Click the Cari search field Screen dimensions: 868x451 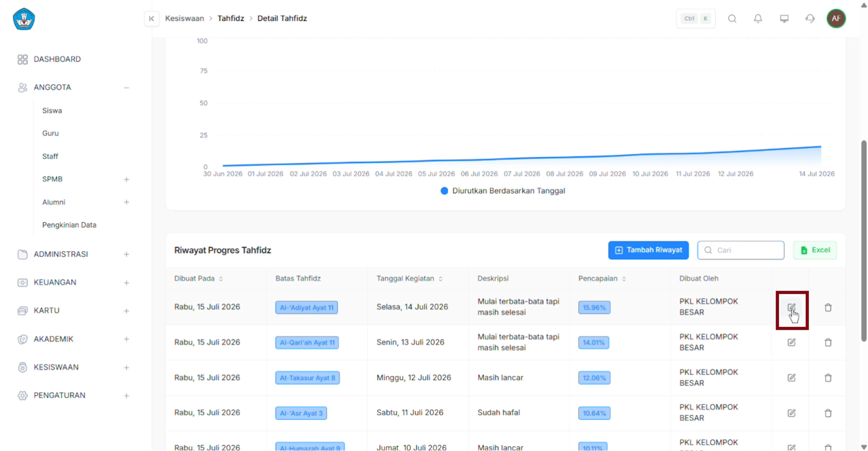[740, 250]
